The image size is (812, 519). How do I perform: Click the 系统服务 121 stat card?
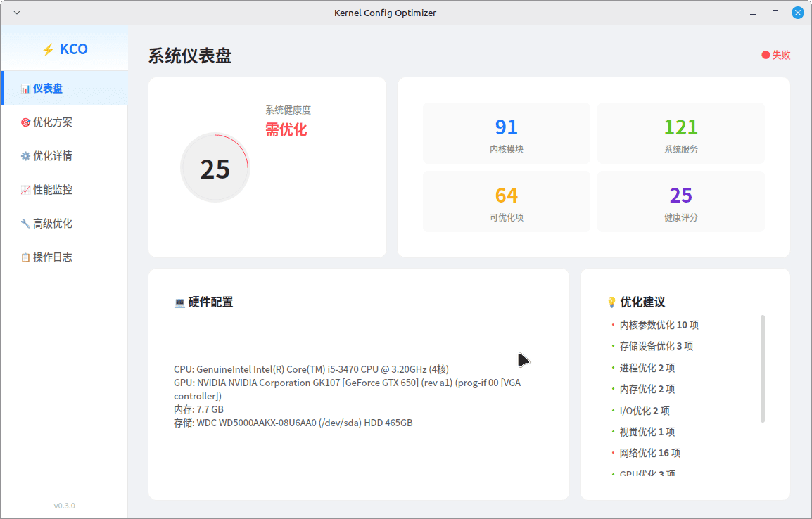coord(681,134)
